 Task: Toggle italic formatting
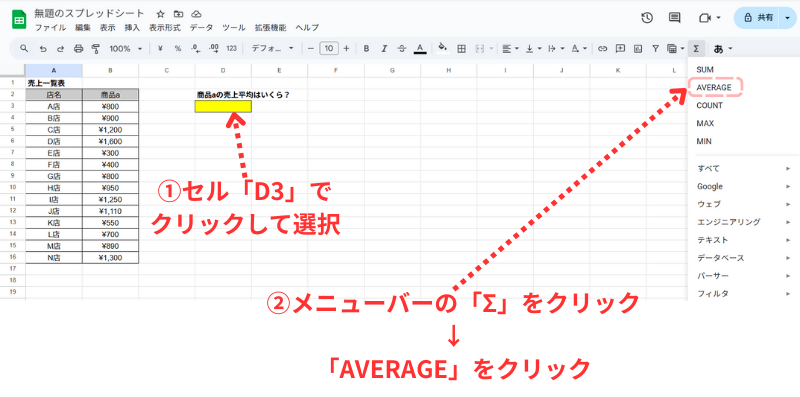[x=384, y=48]
